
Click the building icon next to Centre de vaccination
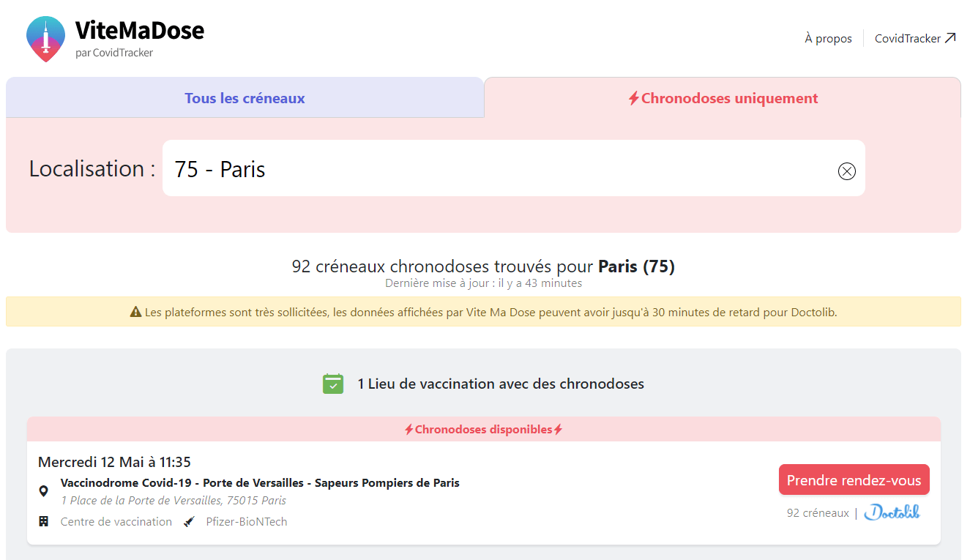43,521
